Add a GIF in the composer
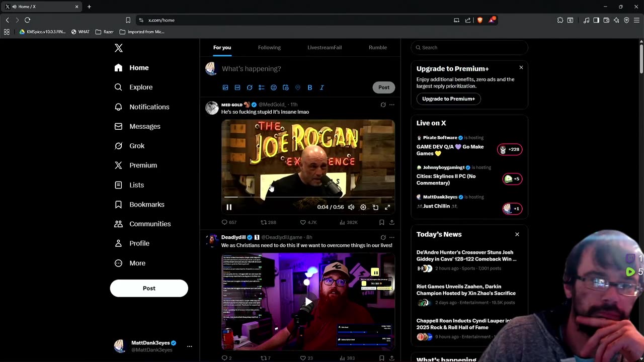 (237, 87)
